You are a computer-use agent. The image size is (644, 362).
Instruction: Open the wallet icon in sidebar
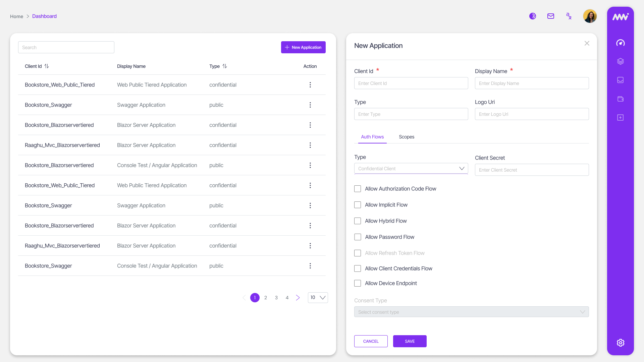coord(620,99)
